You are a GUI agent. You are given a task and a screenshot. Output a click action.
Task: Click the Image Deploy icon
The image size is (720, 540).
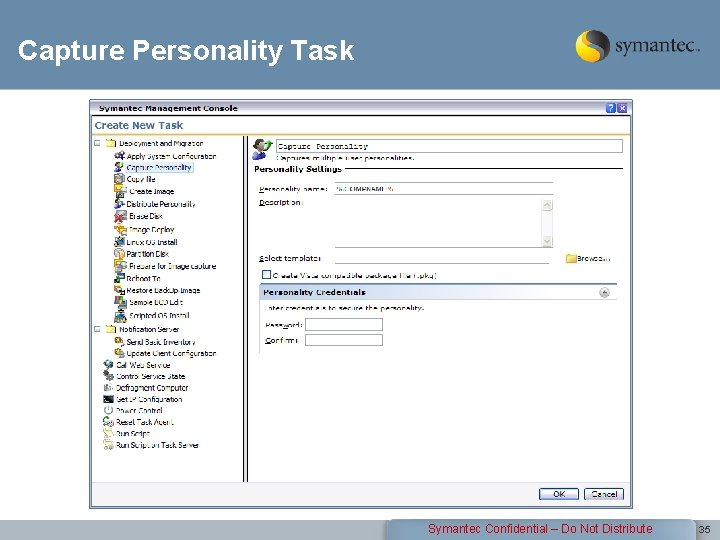[120, 229]
